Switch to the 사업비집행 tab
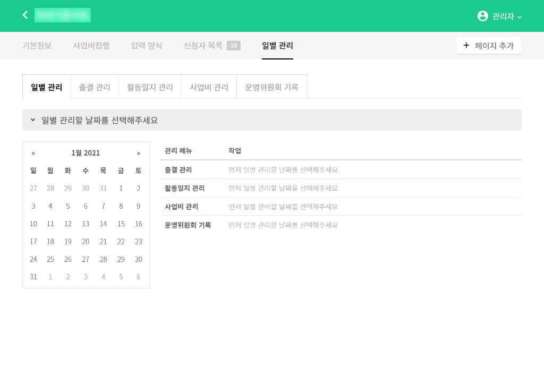544x392 pixels. tap(91, 46)
